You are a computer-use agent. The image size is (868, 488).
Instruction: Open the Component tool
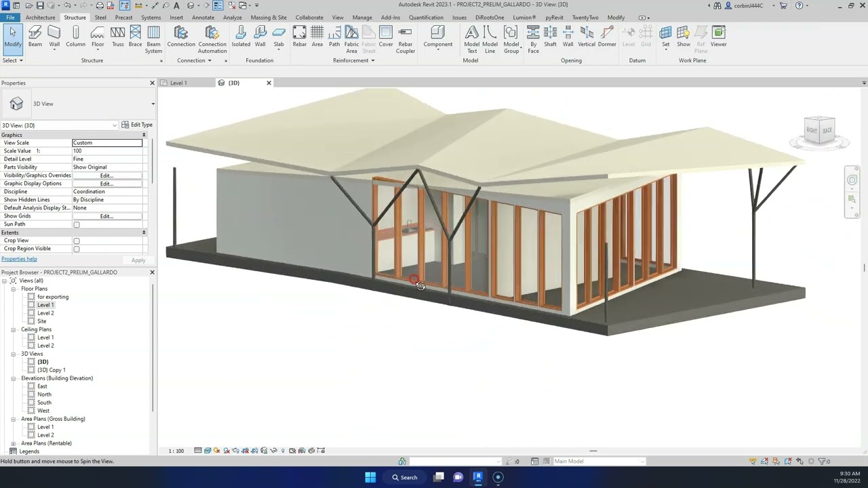(x=438, y=37)
